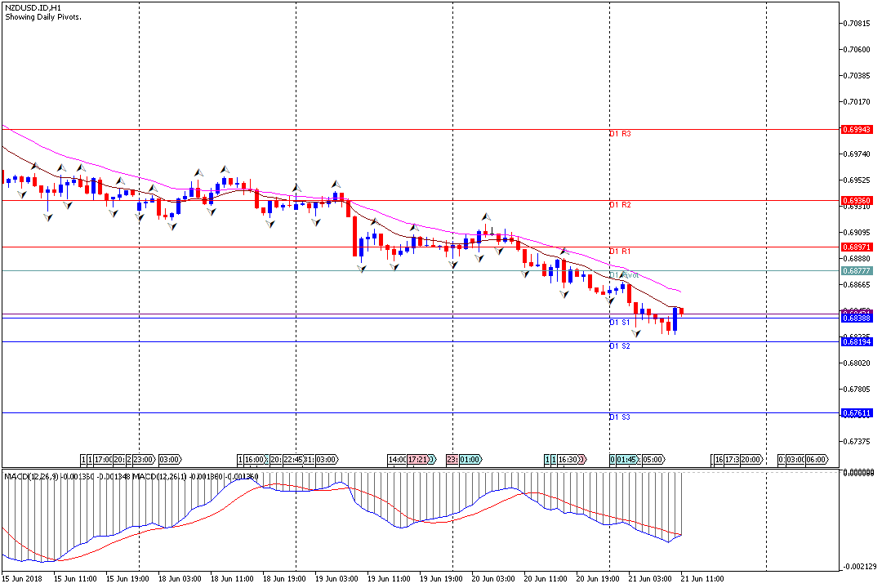Click the red 17:21 session time marker
This screenshot has width=882, height=588.
(420, 460)
